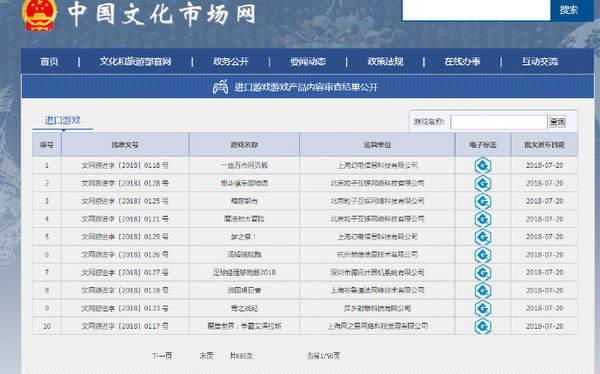The width and height of the screenshot is (600, 374).
Task: Click the banner title 进口游戏游戏产品内容审查结果公开
Action: [x=306, y=87]
